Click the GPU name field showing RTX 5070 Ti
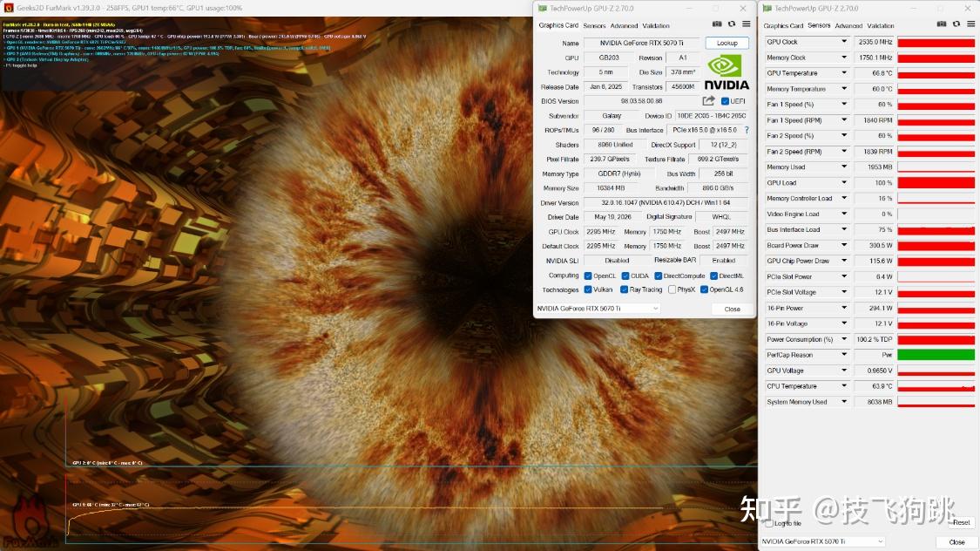The width and height of the screenshot is (980, 551). tap(641, 43)
